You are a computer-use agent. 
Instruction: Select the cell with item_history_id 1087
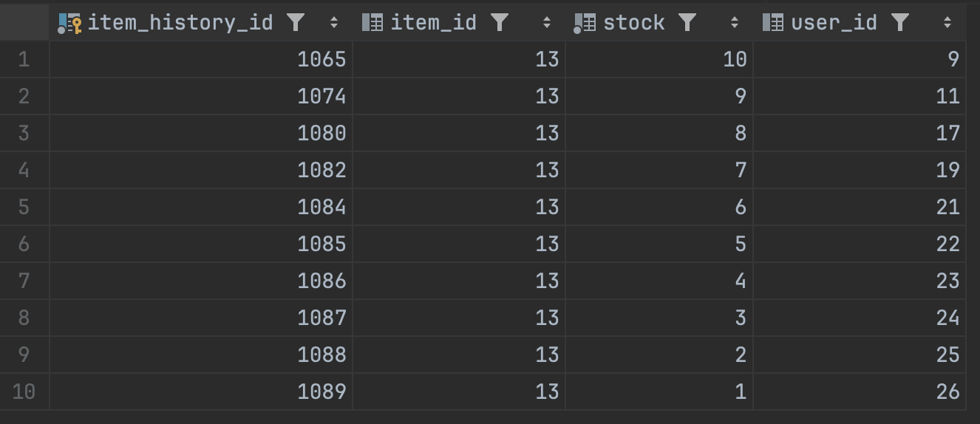tap(201, 318)
